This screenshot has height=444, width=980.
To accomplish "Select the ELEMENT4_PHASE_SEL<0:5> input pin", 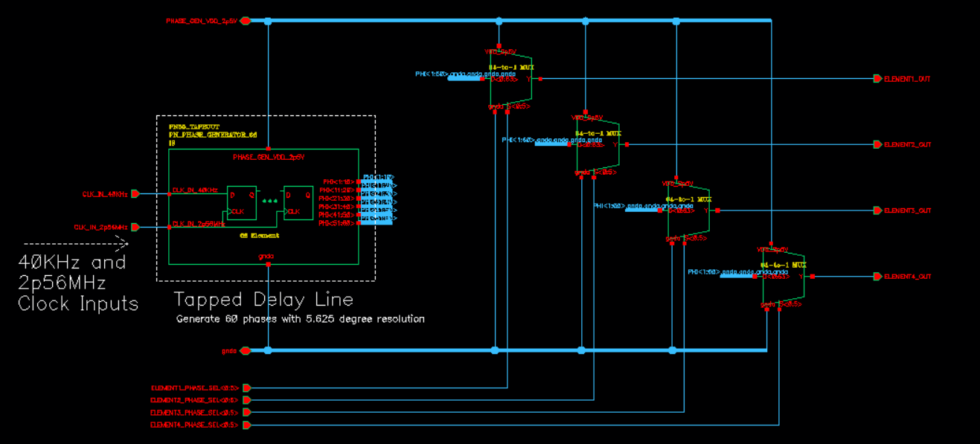I will pos(249,424).
